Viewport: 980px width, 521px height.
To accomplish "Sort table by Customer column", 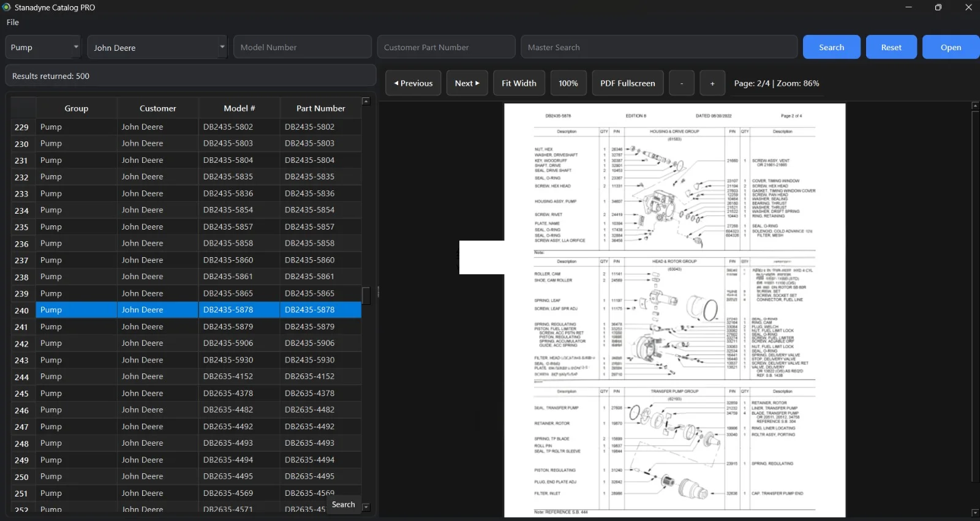I will coord(158,108).
